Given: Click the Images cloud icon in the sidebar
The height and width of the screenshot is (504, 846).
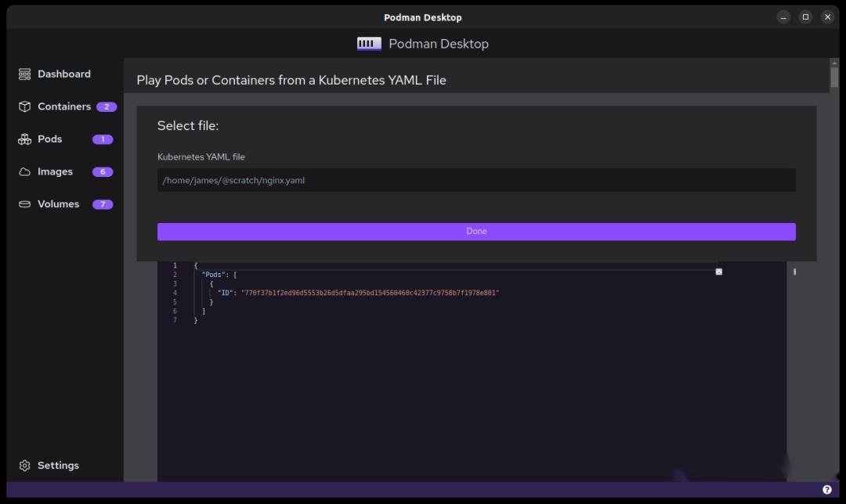Looking at the screenshot, I should tap(23, 171).
